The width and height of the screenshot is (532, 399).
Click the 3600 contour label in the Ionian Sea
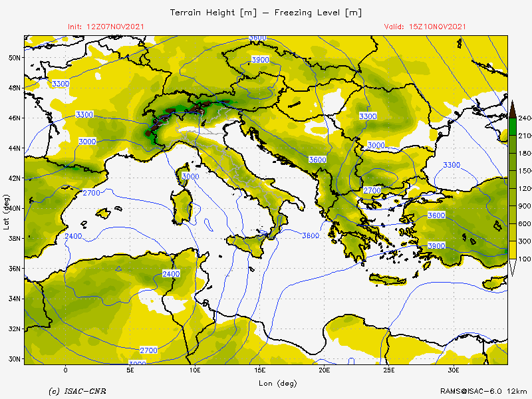(x=311, y=235)
